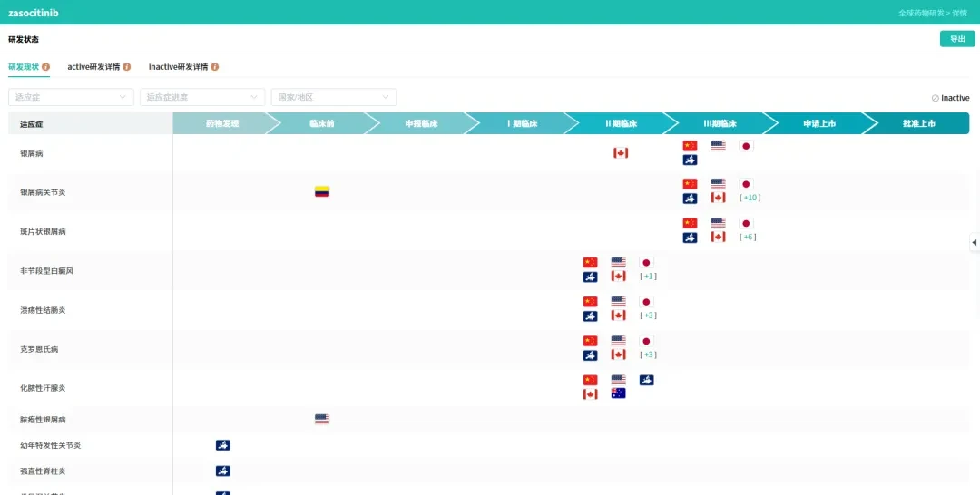
Task: Click the Canada flag in 银屑病 row
Action: click(621, 153)
